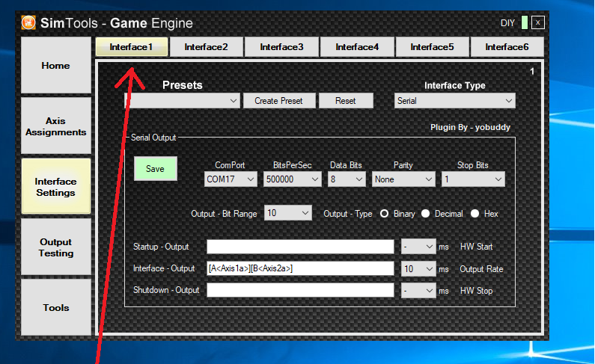Viewport: 595px width, 364px height.
Task: Save the serial output settings
Action: (x=155, y=169)
